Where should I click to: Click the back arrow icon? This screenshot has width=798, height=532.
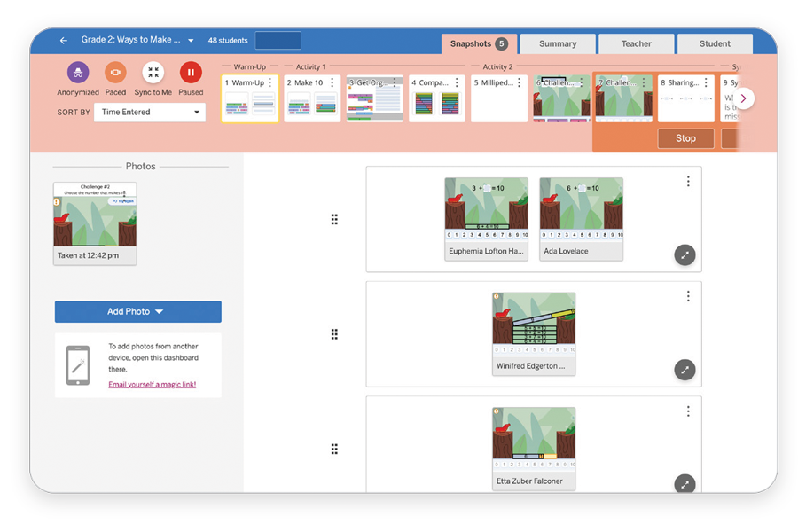[x=64, y=41]
